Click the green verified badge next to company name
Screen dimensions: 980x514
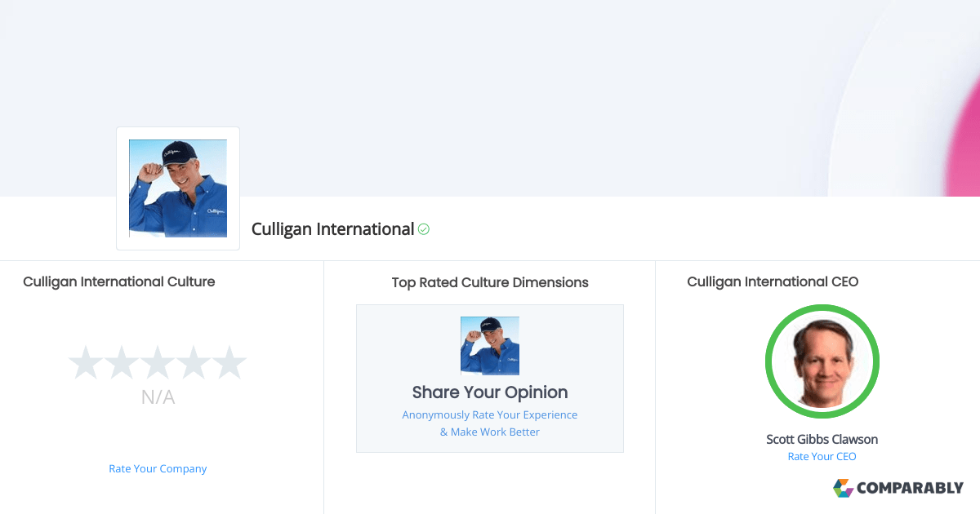[x=423, y=229]
